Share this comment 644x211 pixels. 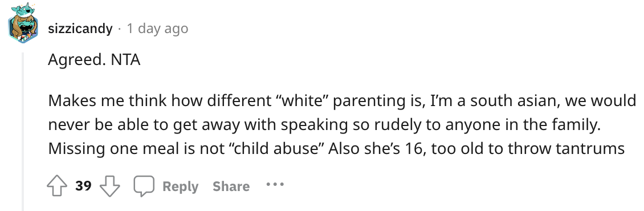tap(231, 186)
